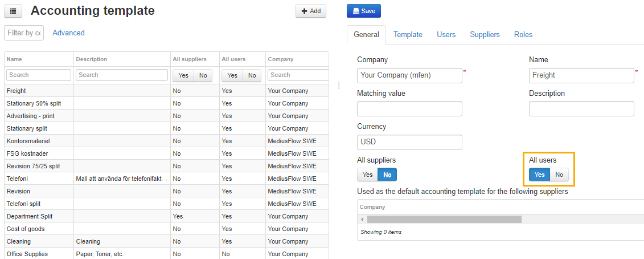Select the Revision 75/25 split row

coord(166,166)
